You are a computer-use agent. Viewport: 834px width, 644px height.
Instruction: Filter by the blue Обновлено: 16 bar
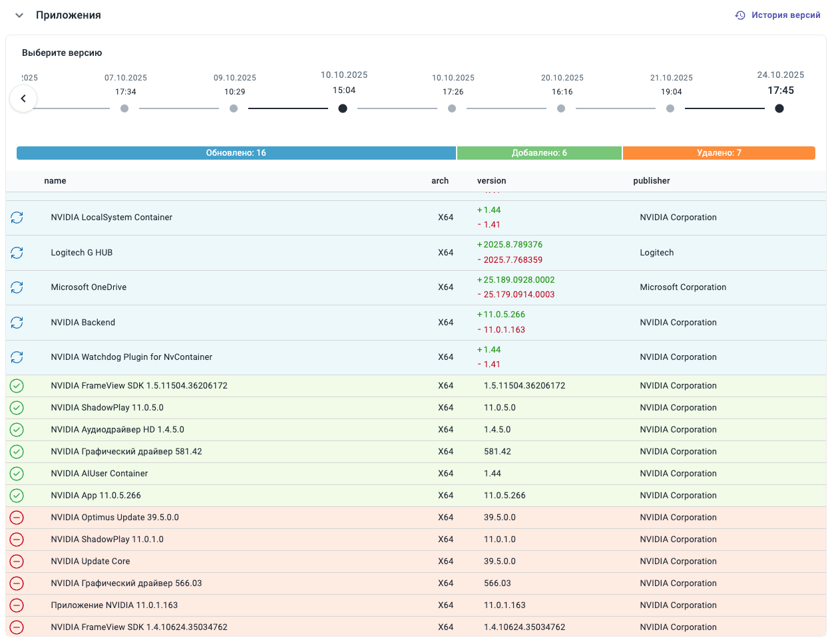click(236, 153)
